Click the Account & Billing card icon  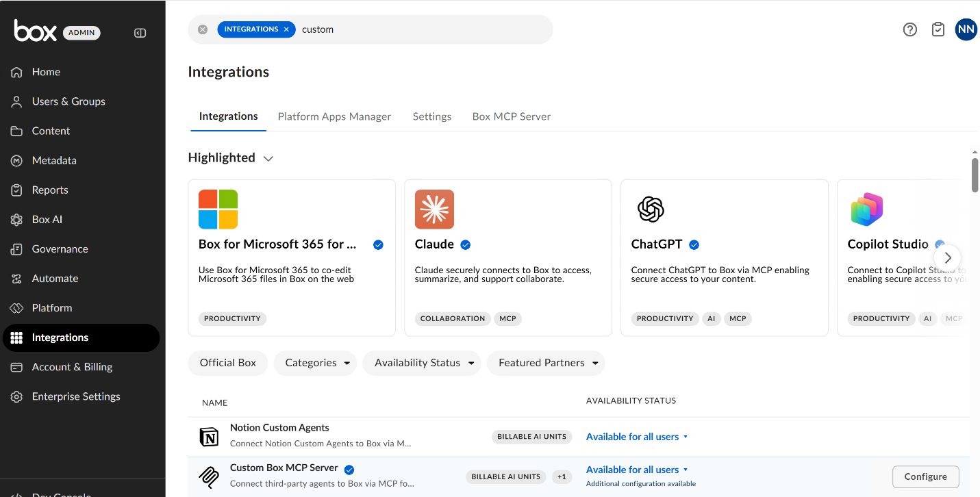point(17,367)
